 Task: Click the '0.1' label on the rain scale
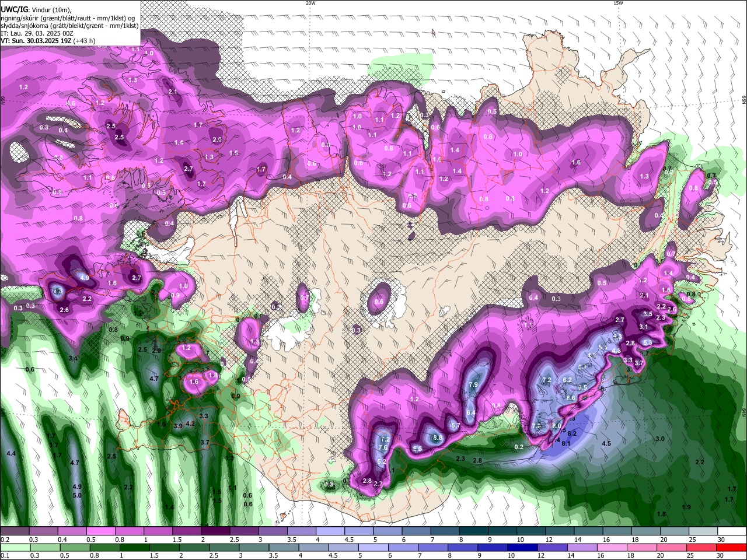click(5, 556)
